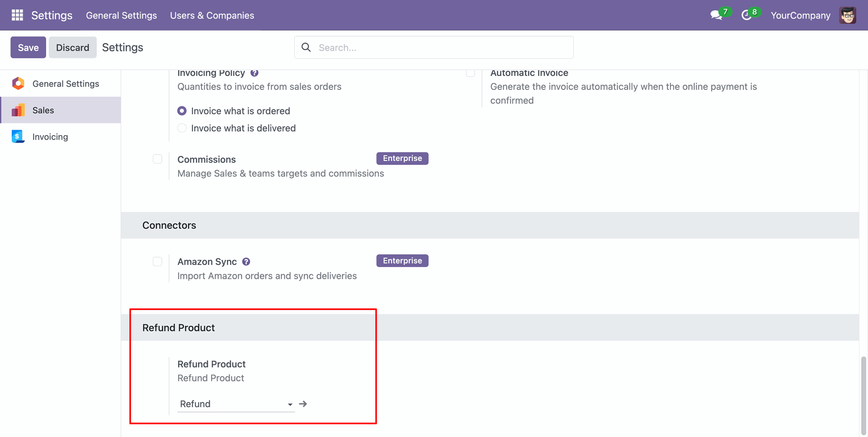
Task: Enable the Commissions checkbox
Action: point(157,159)
